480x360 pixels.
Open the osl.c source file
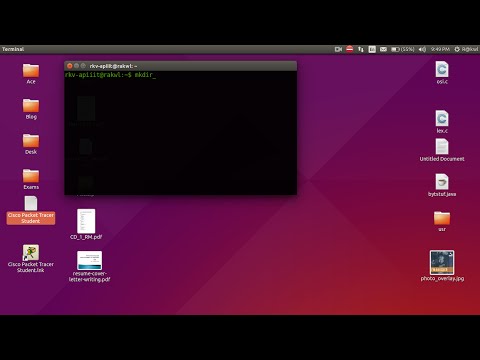tap(442, 69)
